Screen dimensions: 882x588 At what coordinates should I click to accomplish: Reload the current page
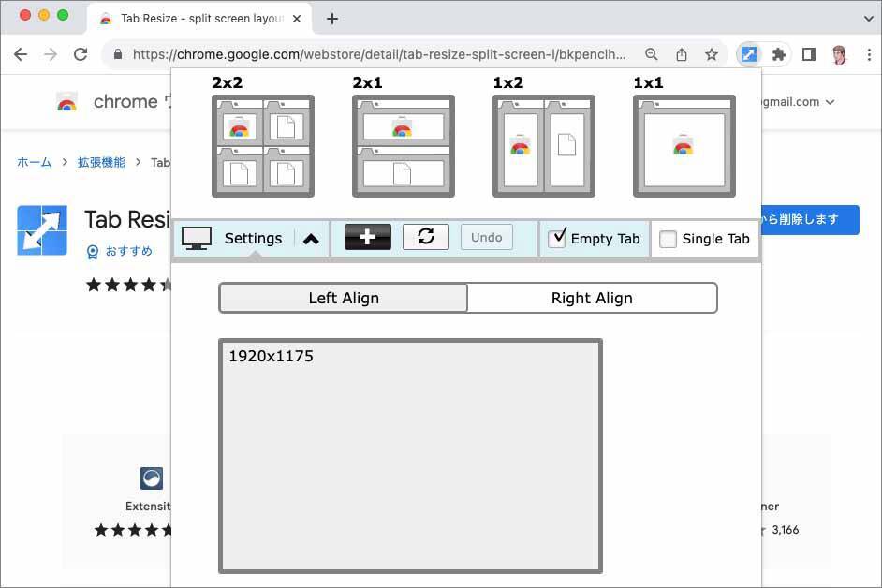point(81,54)
